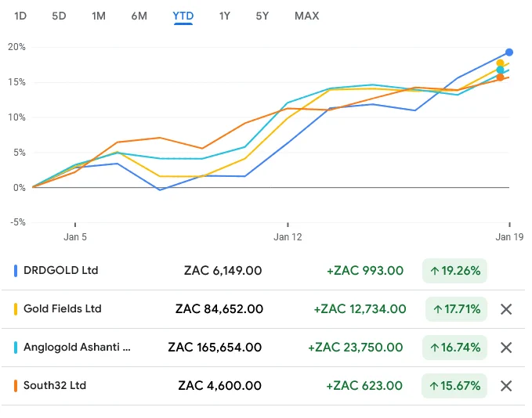Click DRDGOLD blue endpoint dot on chart
Viewport: 532px width, 418px height.
(509, 52)
